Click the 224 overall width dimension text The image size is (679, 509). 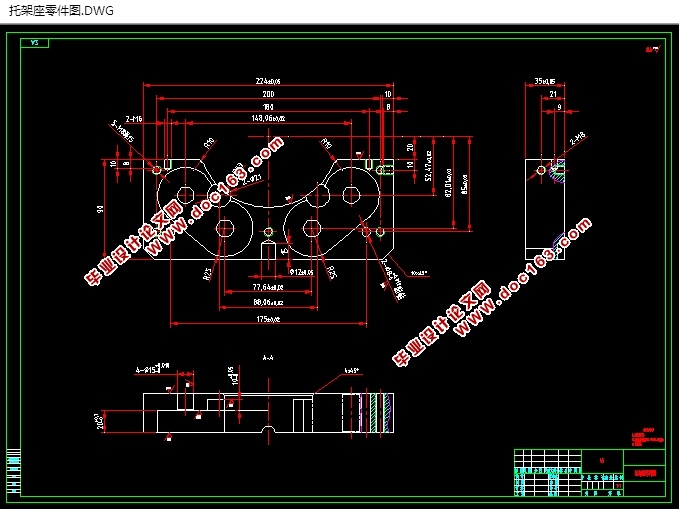point(267,82)
